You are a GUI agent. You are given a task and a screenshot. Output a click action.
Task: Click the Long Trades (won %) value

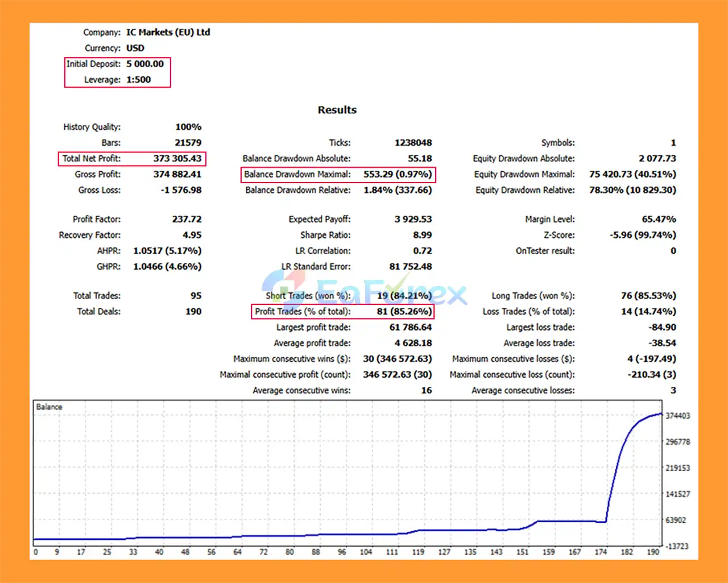[x=648, y=296]
